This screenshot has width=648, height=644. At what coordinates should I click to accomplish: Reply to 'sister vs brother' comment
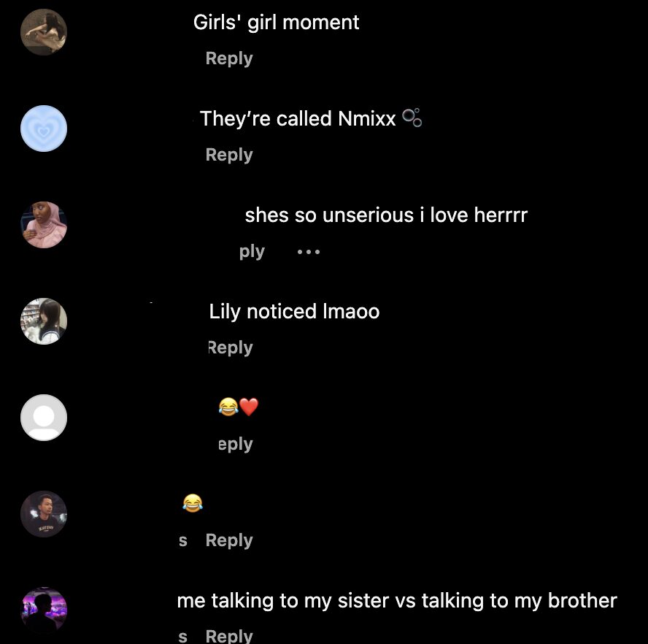tap(229, 636)
